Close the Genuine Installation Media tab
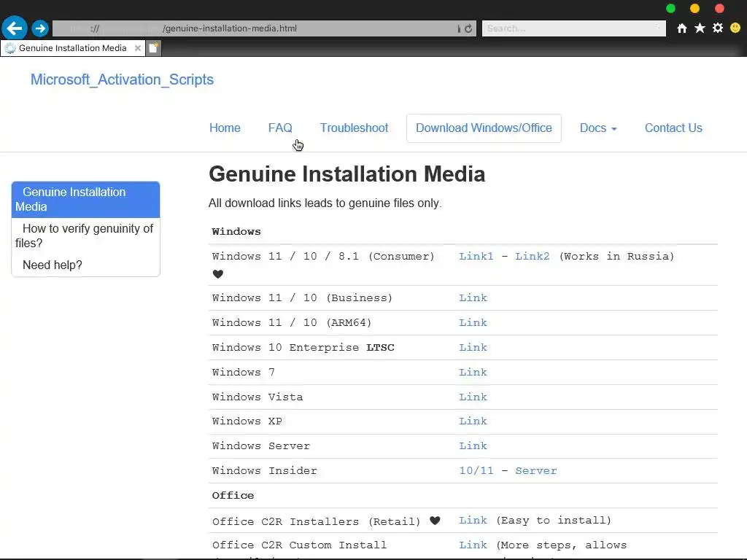The height and width of the screenshot is (560, 747). (138, 48)
